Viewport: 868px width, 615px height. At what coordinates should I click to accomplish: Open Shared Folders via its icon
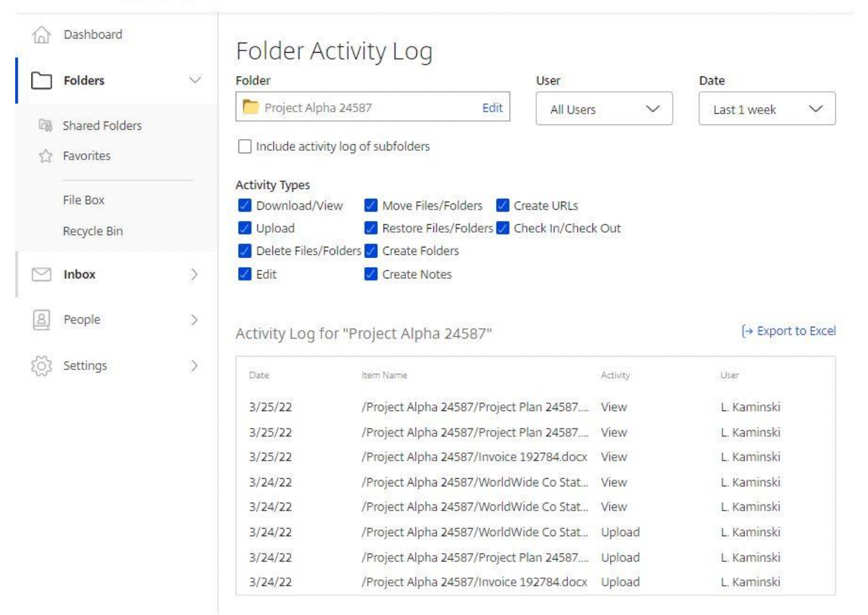(44, 125)
